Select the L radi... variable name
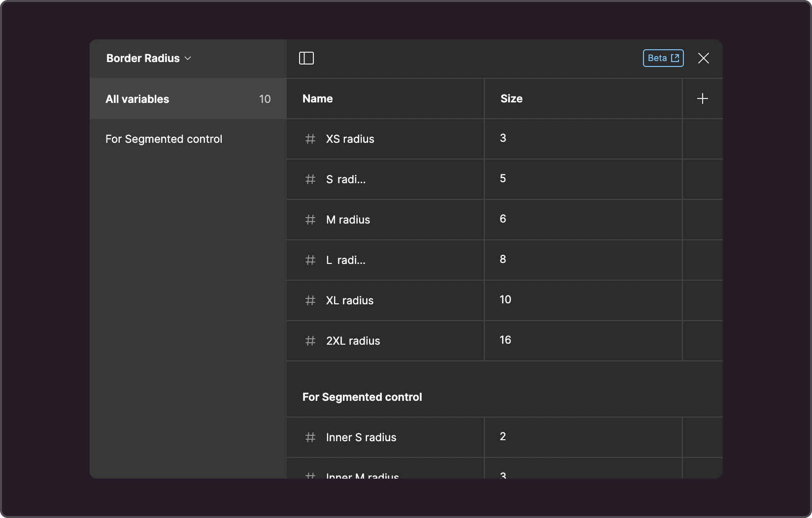 346,260
